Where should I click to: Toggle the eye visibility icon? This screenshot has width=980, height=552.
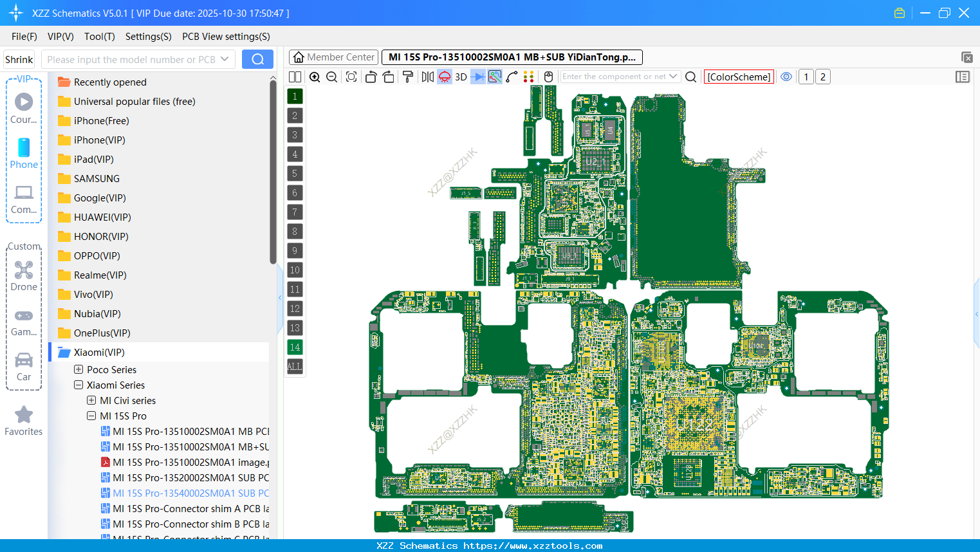click(x=786, y=77)
